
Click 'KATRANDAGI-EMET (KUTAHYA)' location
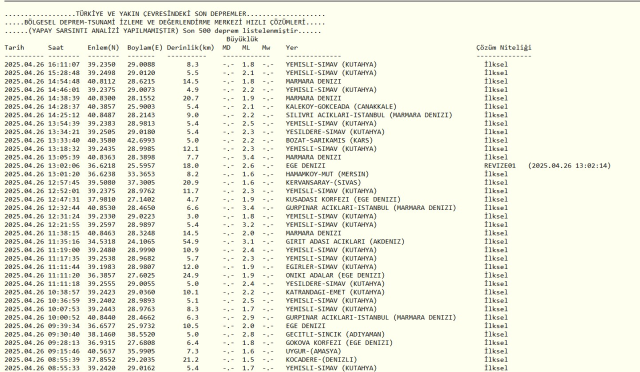tap(335, 292)
